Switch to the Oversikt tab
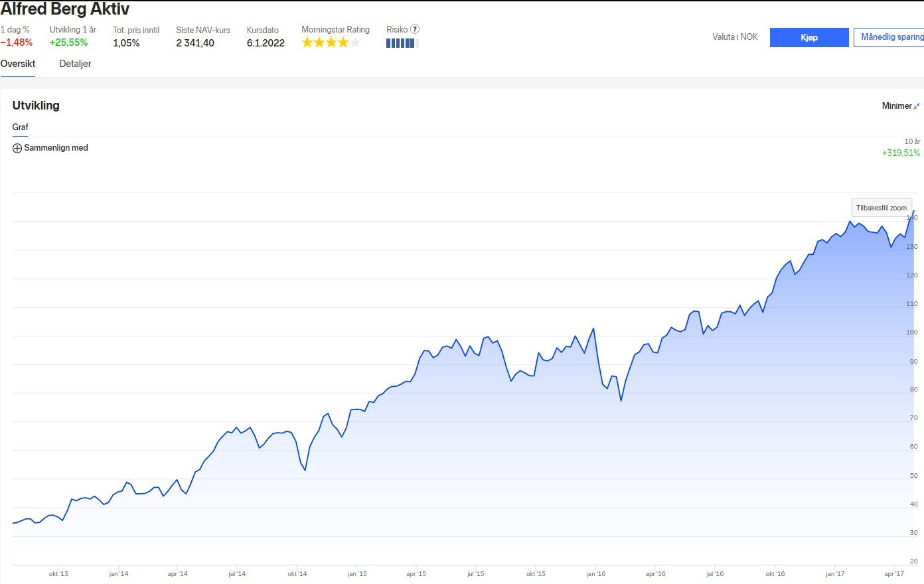 (18, 64)
